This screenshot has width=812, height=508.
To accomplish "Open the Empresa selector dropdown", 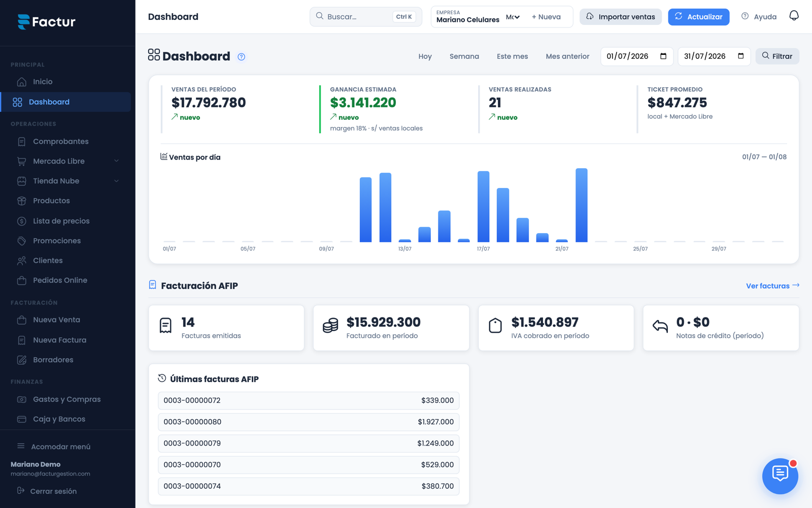I will click(x=513, y=17).
